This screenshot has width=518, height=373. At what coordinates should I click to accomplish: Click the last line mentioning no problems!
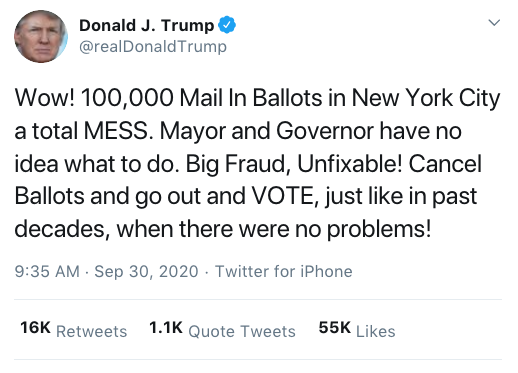click(x=223, y=229)
